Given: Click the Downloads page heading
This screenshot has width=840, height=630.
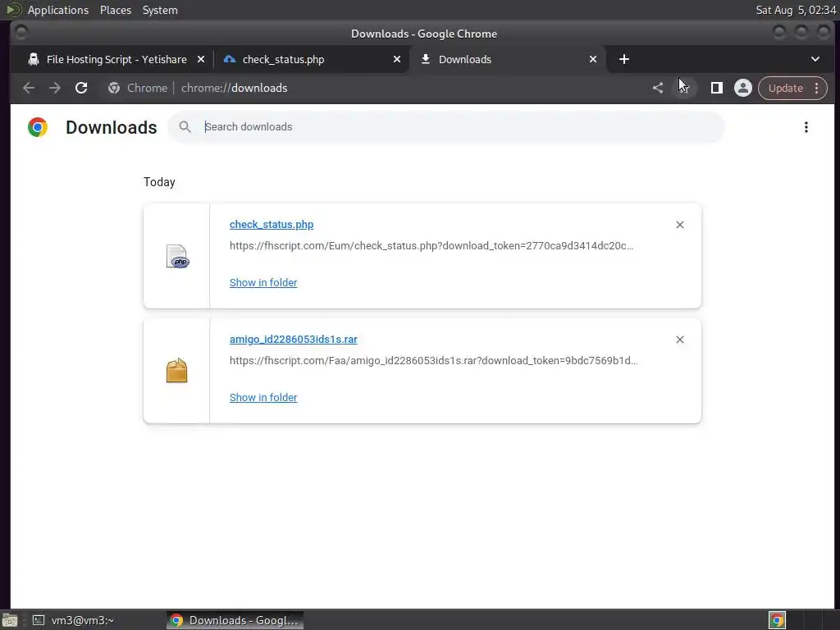Looking at the screenshot, I should (111, 127).
